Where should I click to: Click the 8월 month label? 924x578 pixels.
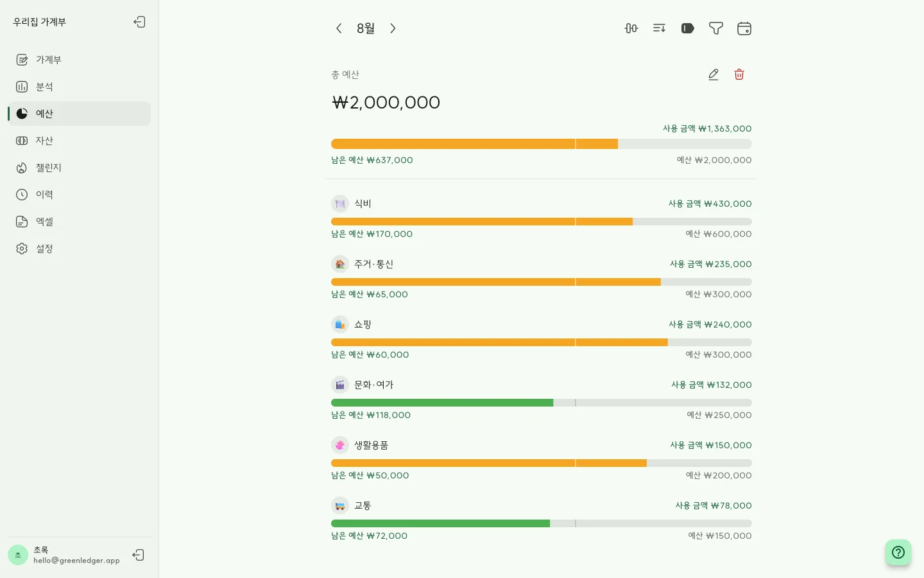[x=366, y=28]
